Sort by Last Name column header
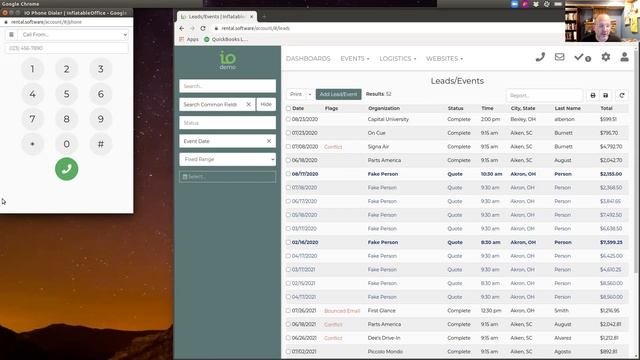Viewport: 640px width, 360px height. point(567,109)
